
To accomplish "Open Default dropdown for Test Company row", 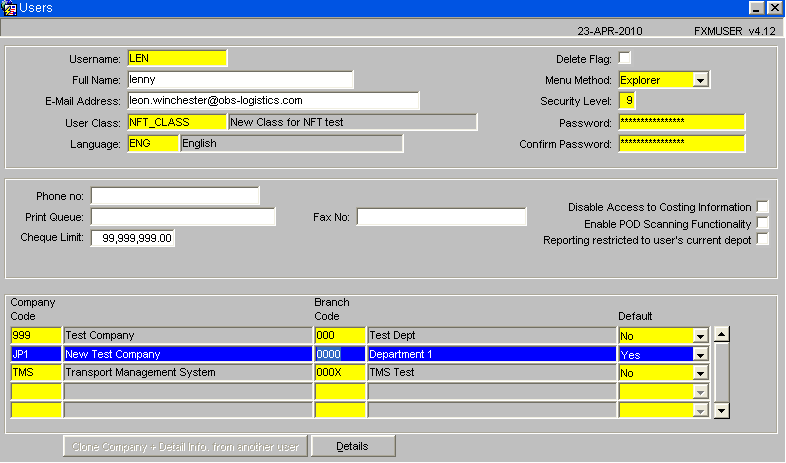I will click(700, 336).
